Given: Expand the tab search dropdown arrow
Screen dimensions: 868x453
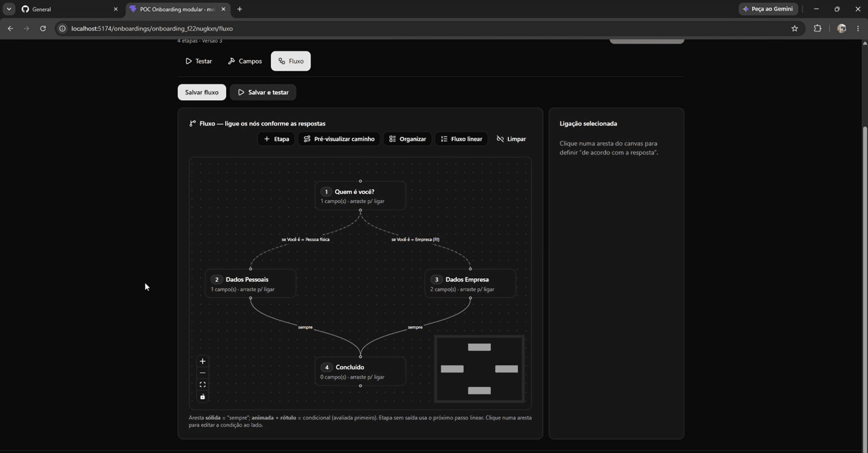Looking at the screenshot, I should [9, 9].
